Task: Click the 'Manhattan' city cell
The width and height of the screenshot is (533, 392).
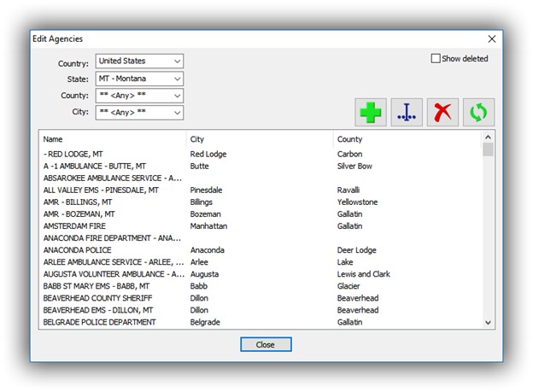Action: pyautogui.click(x=208, y=226)
